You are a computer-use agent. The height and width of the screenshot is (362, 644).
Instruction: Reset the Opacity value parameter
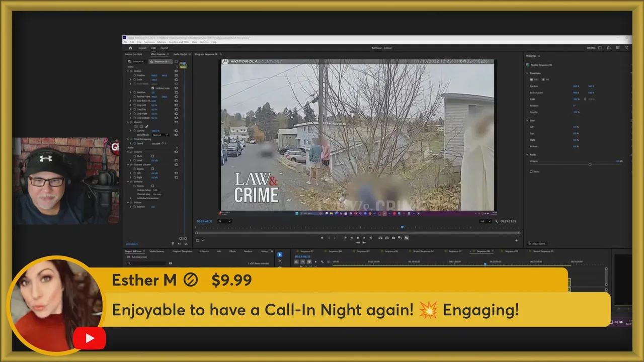pyautogui.click(x=176, y=131)
